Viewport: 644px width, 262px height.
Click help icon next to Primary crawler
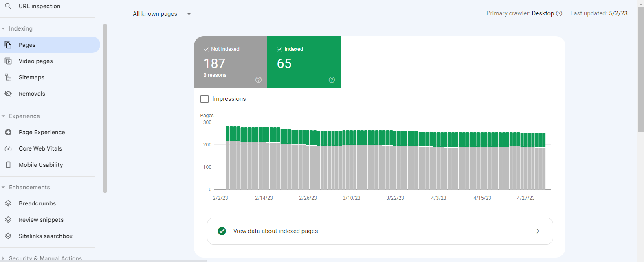pos(559,13)
